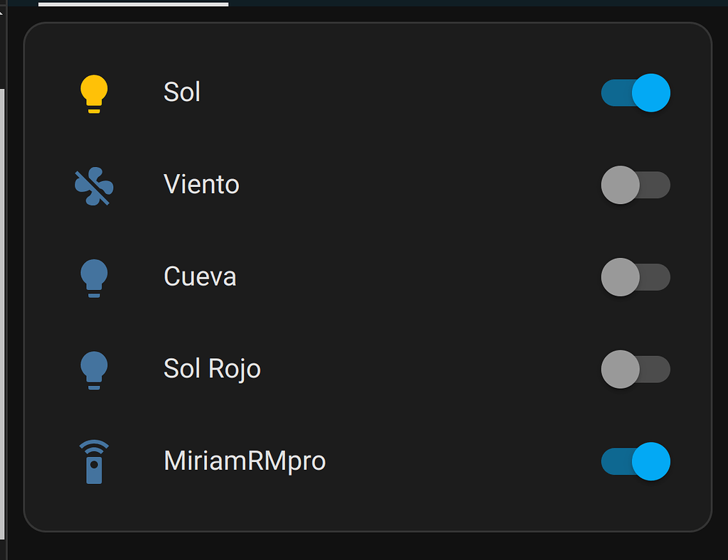Select the Cueva label text
The image size is (728, 560).
point(199,277)
